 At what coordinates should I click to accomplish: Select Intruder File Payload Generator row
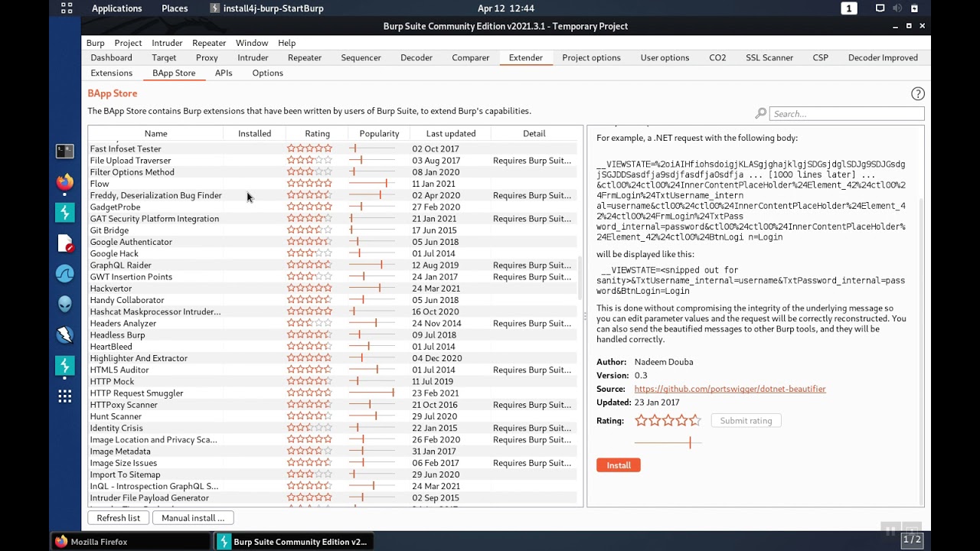tap(332, 497)
